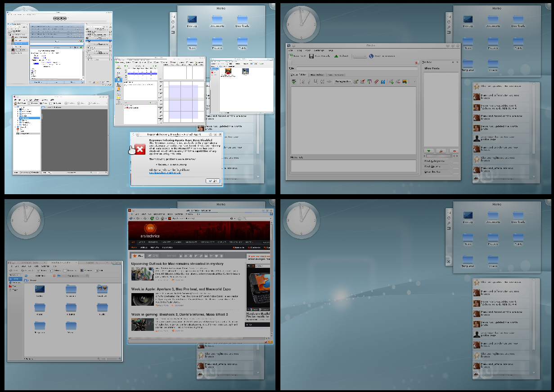Open the text color T icon in Blogilo
This screenshot has width=554, height=392.
pyautogui.click(x=369, y=81)
